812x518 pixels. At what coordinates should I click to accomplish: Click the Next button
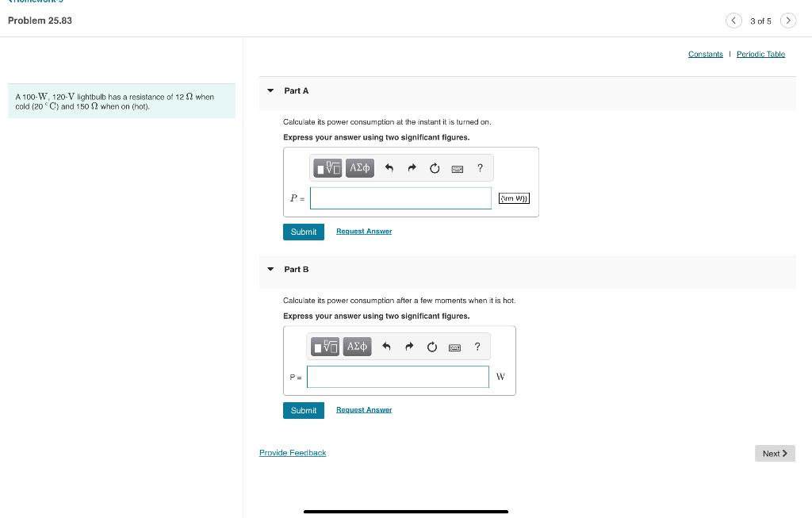click(x=775, y=453)
